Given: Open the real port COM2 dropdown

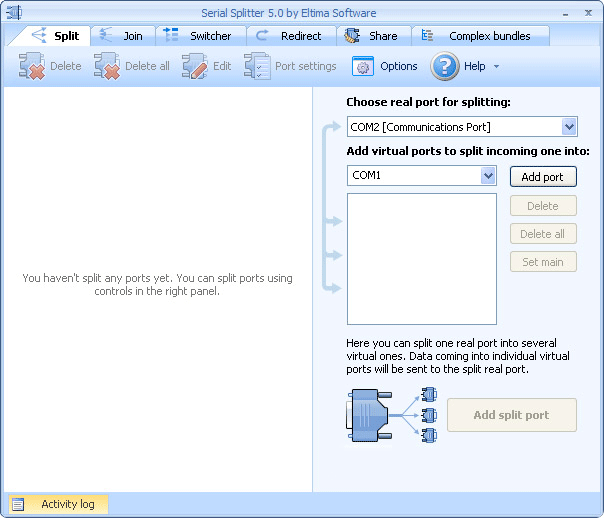Looking at the screenshot, I should pyautogui.click(x=569, y=127).
